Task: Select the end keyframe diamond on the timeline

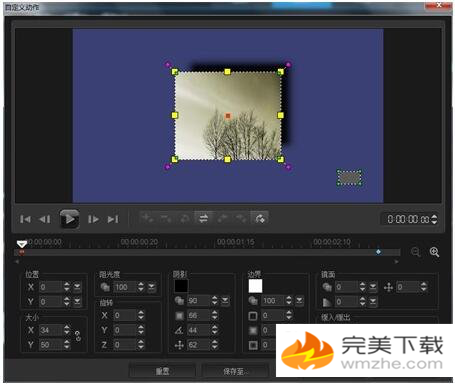Action: pyautogui.click(x=378, y=252)
